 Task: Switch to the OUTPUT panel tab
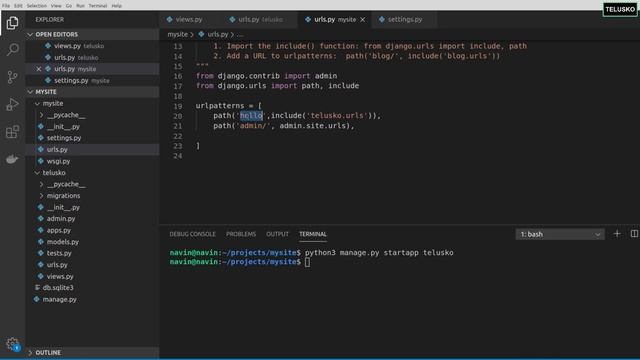coord(277,234)
